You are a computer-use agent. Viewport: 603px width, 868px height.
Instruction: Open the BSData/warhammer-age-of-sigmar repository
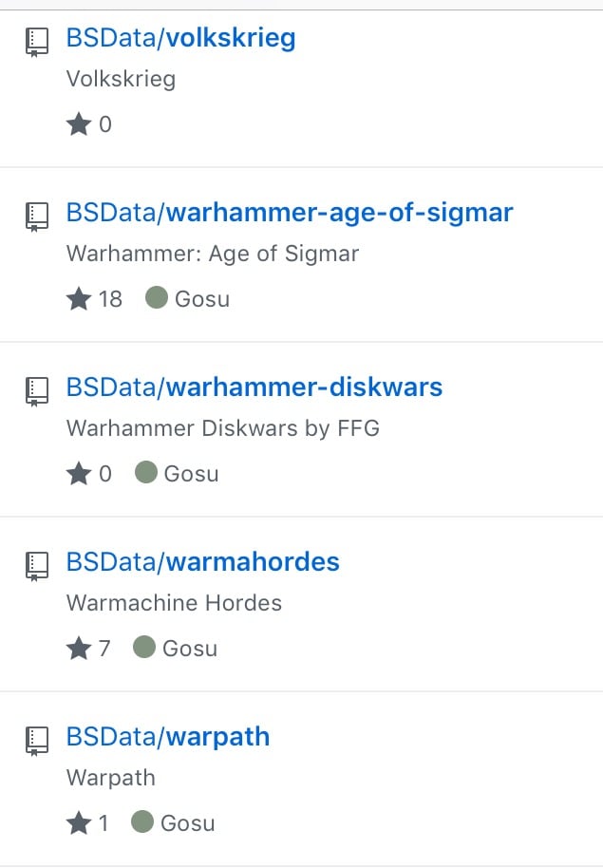click(x=290, y=213)
